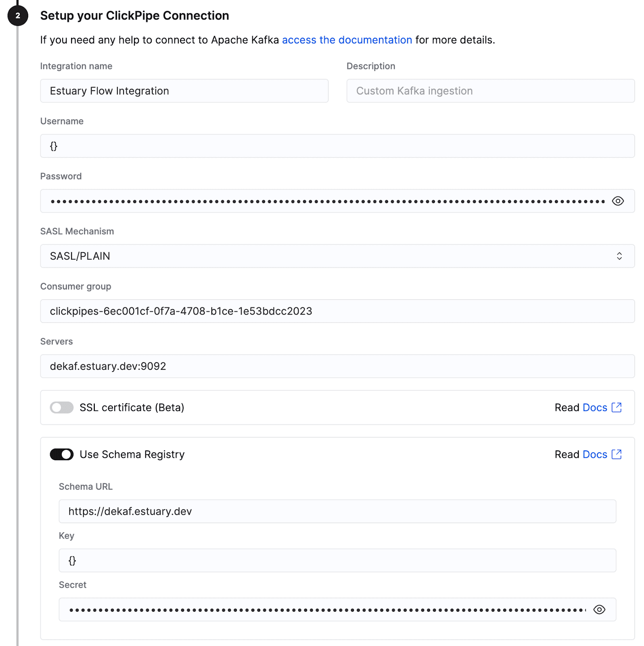Reveal password with the eye icon
The image size is (644, 646).
click(x=617, y=201)
